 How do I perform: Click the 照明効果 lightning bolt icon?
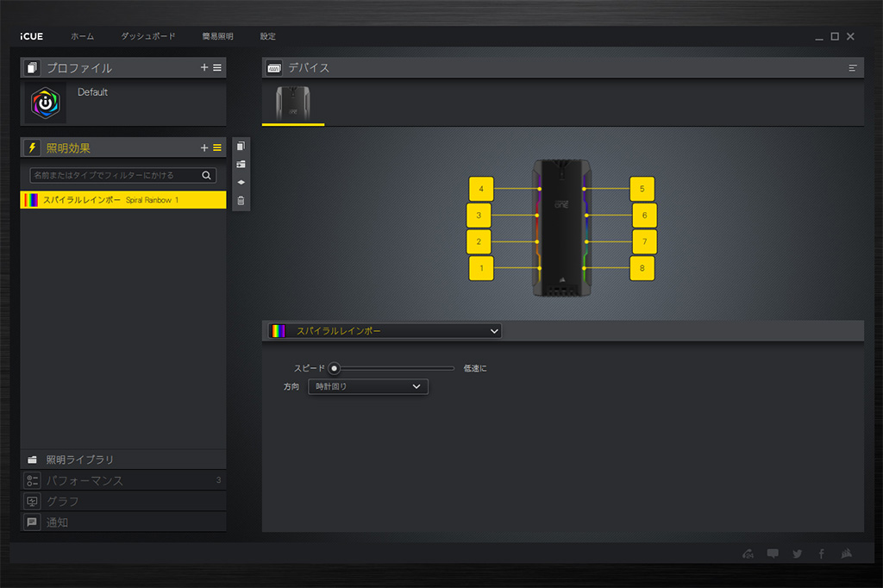tap(32, 148)
